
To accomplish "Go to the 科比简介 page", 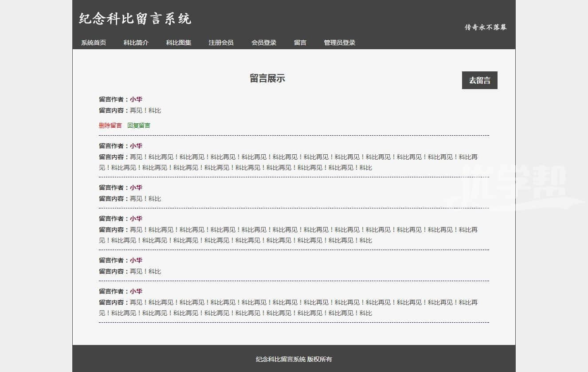I will [x=136, y=43].
